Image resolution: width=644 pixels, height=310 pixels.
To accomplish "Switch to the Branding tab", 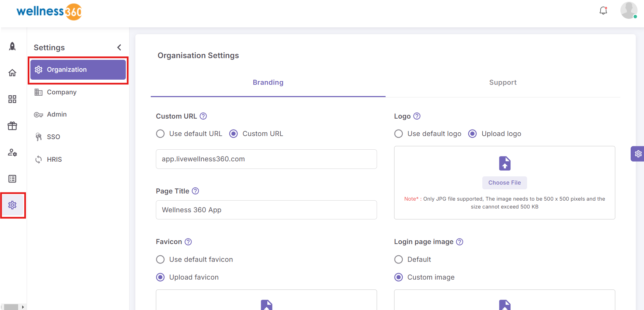I will click(268, 82).
